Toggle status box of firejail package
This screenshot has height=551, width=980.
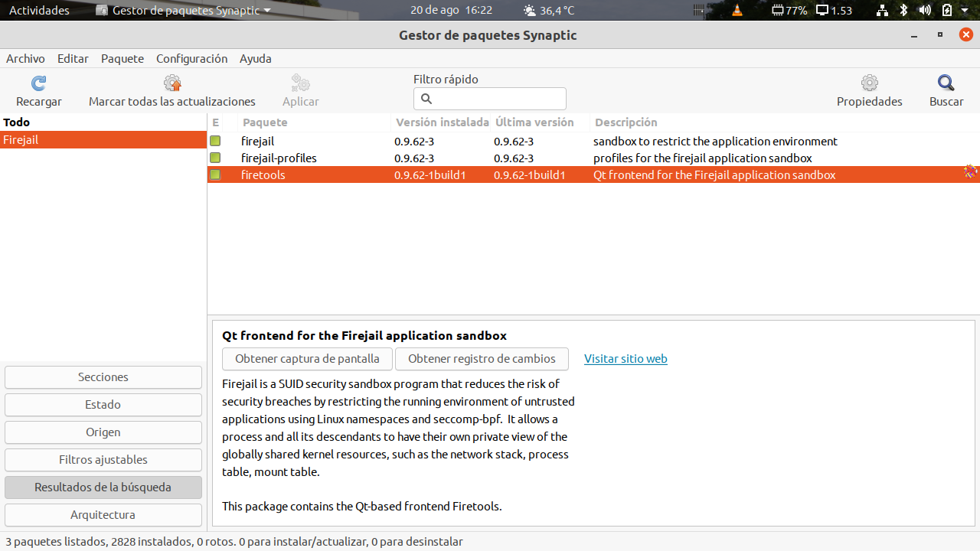(x=215, y=142)
